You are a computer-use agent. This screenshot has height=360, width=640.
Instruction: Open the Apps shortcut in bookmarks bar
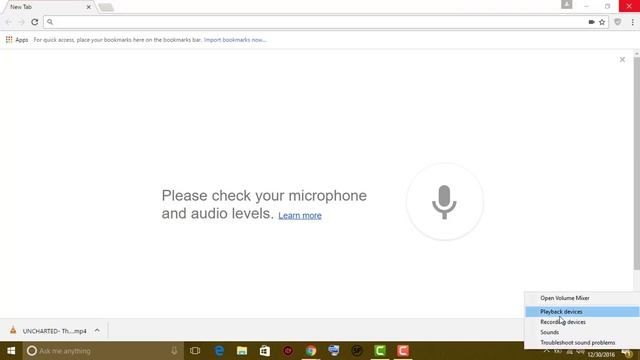(x=17, y=40)
